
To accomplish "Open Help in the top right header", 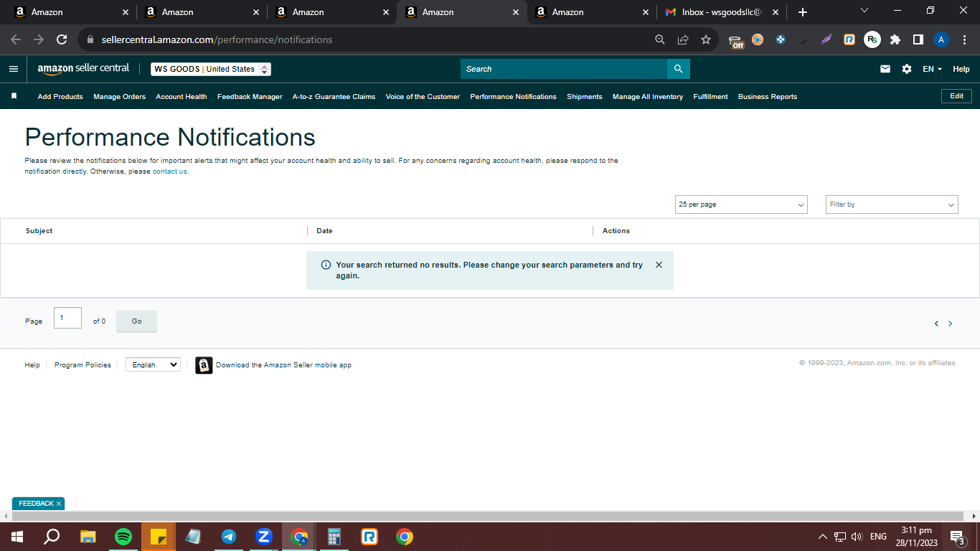I will coord(961,69).
